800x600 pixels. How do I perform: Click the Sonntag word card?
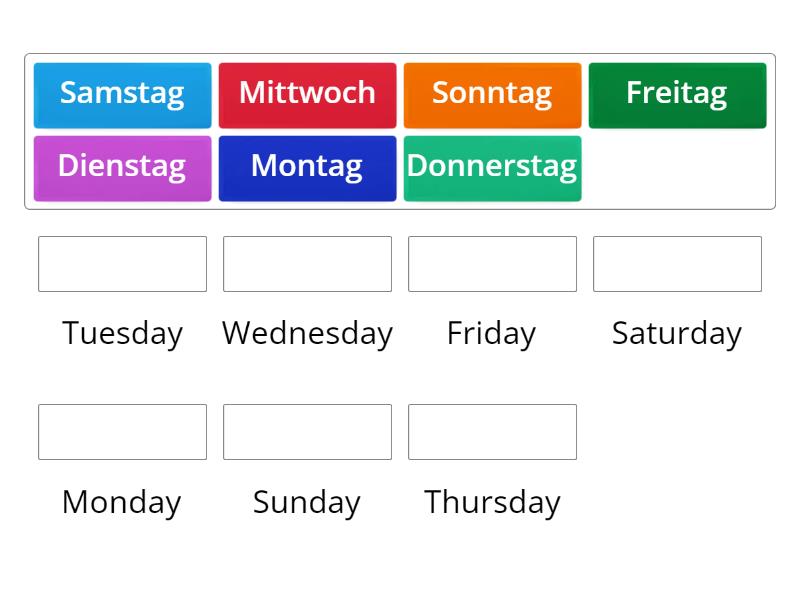pyautogui.click(x=492, y=94)
